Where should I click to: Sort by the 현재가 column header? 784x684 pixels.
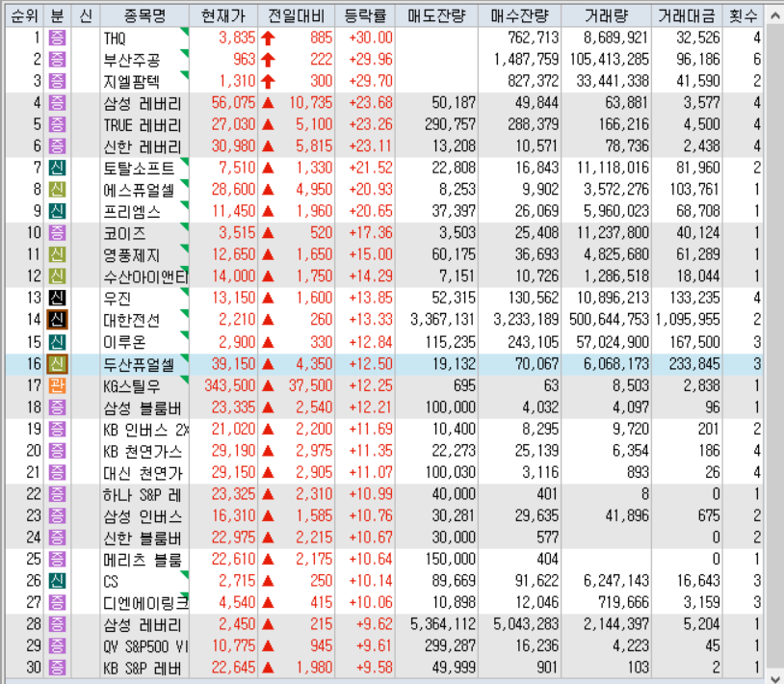tap(223, 16)
